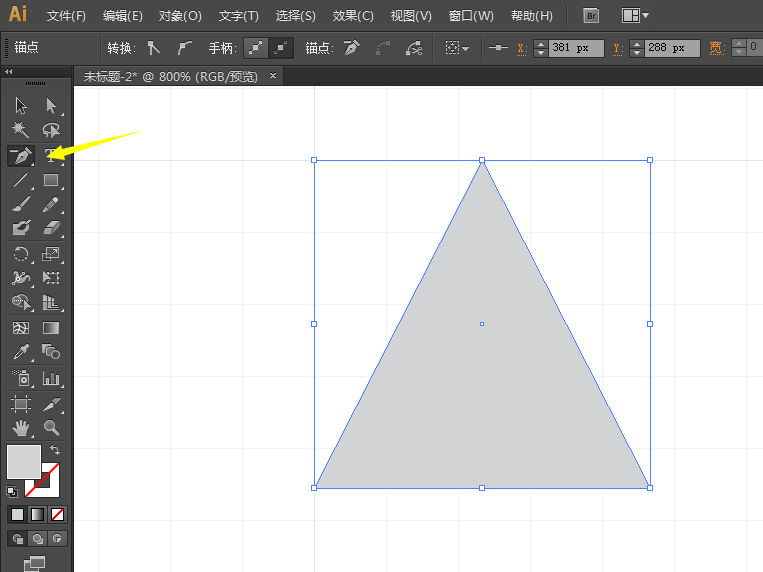Open the 文字(T) menu
The width and height of the screenshot is (763, 572).
click(x=238, y=16)
